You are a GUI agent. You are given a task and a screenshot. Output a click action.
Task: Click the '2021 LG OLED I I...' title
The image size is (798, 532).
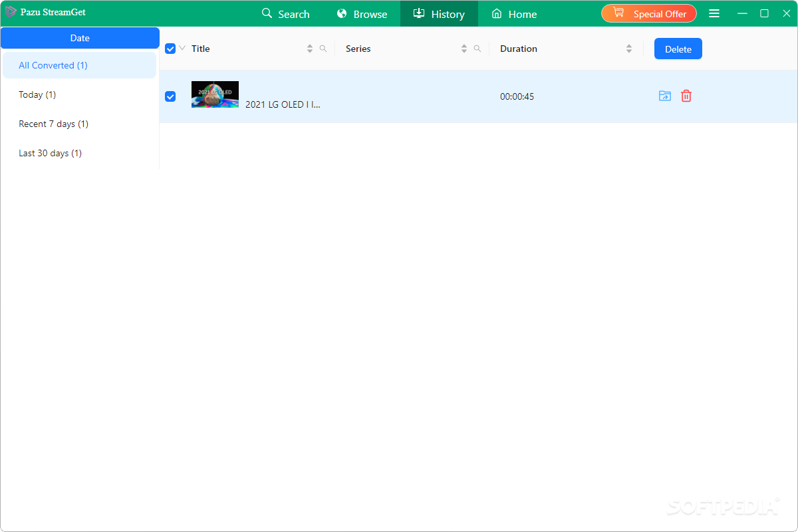click(x=283, y=104)
